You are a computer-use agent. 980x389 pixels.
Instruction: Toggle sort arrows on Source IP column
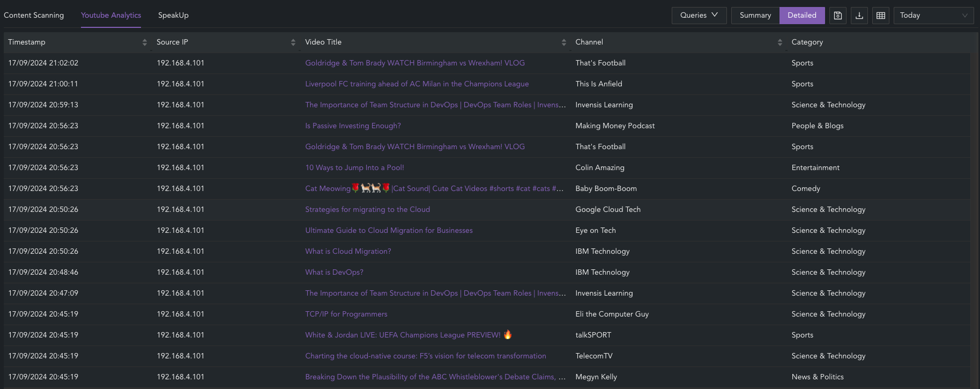click(293, 42)
